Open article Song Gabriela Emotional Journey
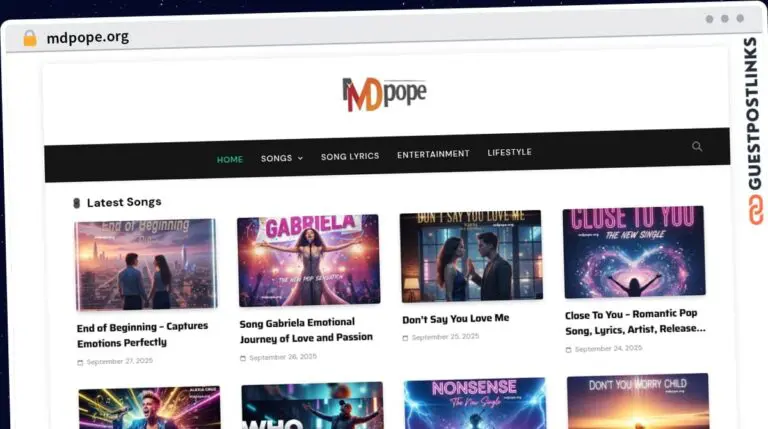Viewport: 768px width, 429px height. 306,330
